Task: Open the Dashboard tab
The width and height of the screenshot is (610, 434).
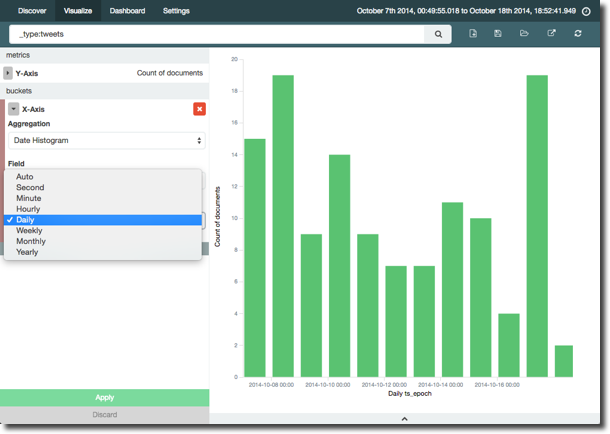Action: 127,11
